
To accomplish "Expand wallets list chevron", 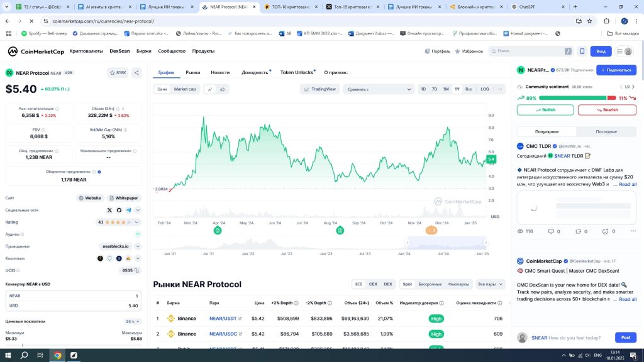I will (x=138, y=258).
